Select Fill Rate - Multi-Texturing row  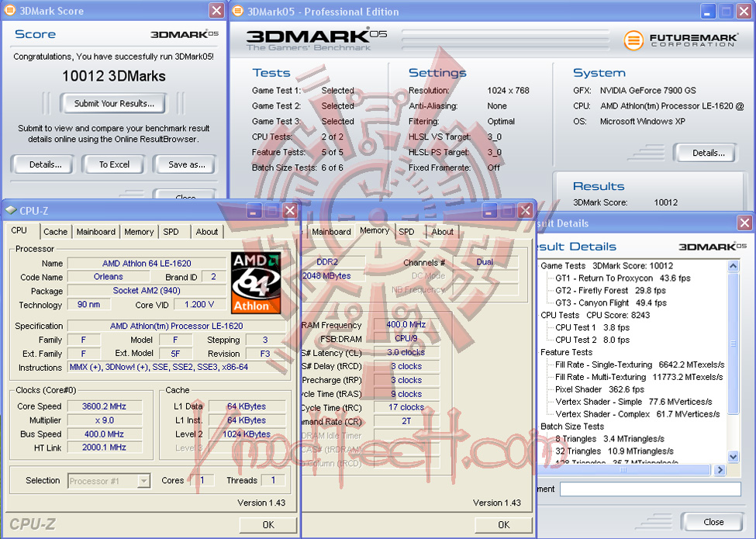point(639,377)
